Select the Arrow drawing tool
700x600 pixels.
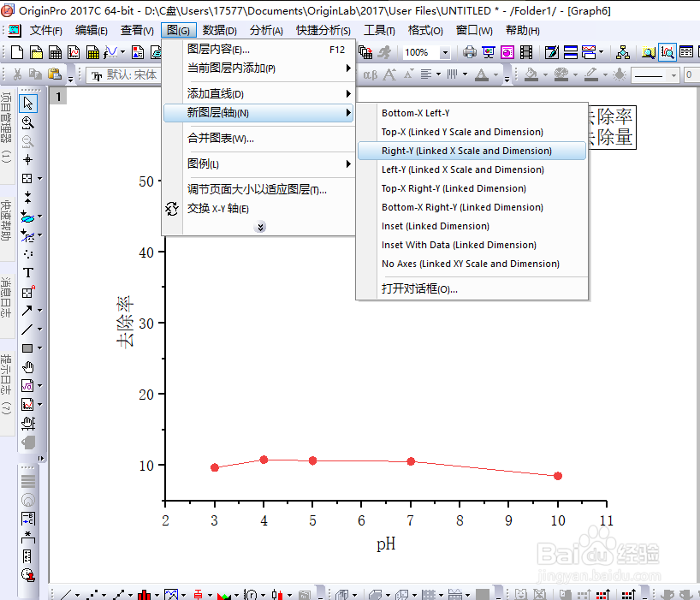(27, 310)
